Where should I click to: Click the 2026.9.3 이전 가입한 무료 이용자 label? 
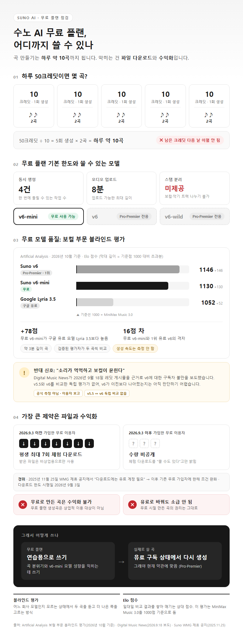47,433
